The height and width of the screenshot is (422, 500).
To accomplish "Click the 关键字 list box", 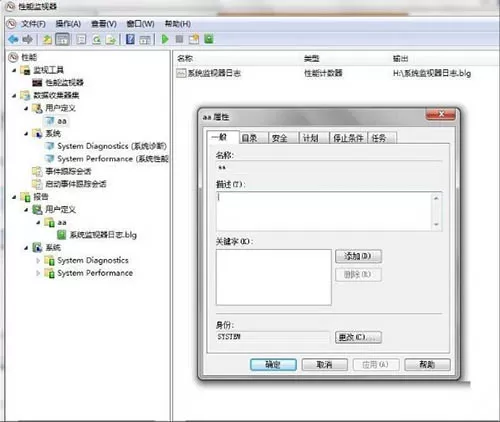I will [x=274, y=277].
